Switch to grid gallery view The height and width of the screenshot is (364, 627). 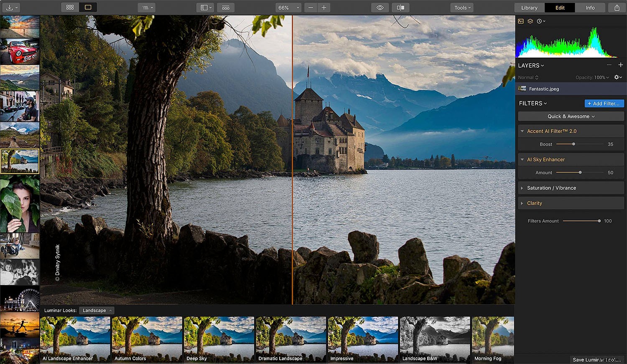click(x=69, y=7)
